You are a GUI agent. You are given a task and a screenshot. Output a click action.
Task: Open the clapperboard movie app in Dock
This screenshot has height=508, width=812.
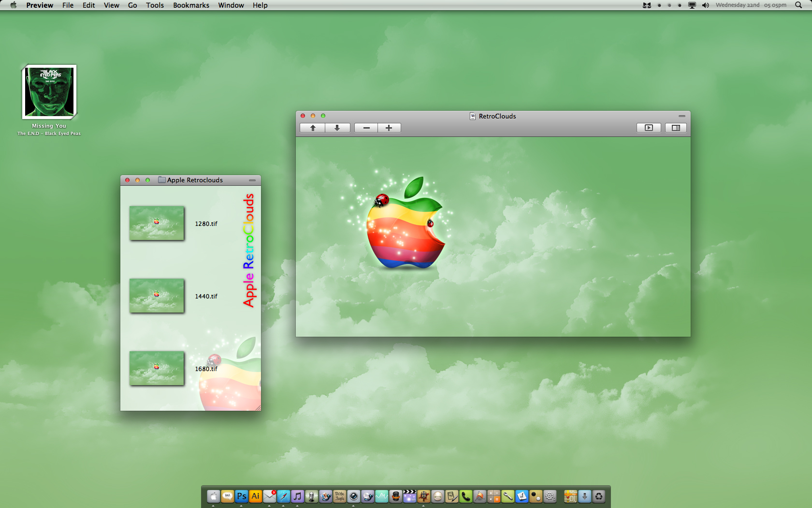410,496
